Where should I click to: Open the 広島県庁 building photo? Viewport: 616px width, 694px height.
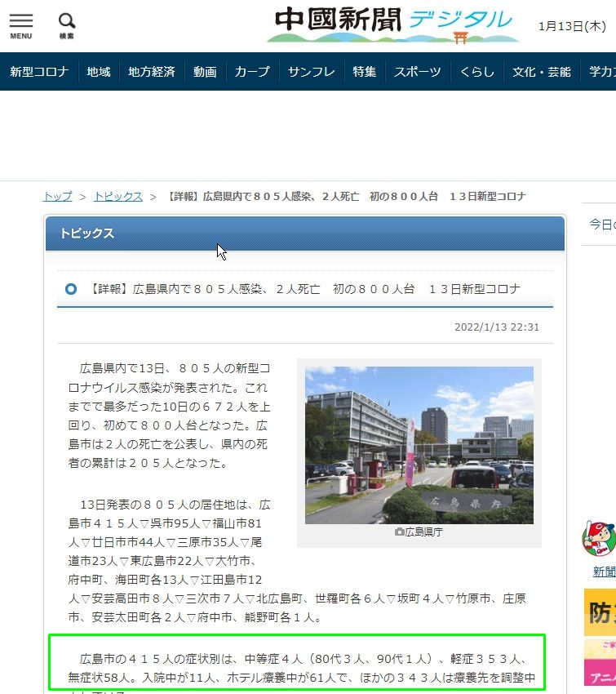[x=419, y=445]
